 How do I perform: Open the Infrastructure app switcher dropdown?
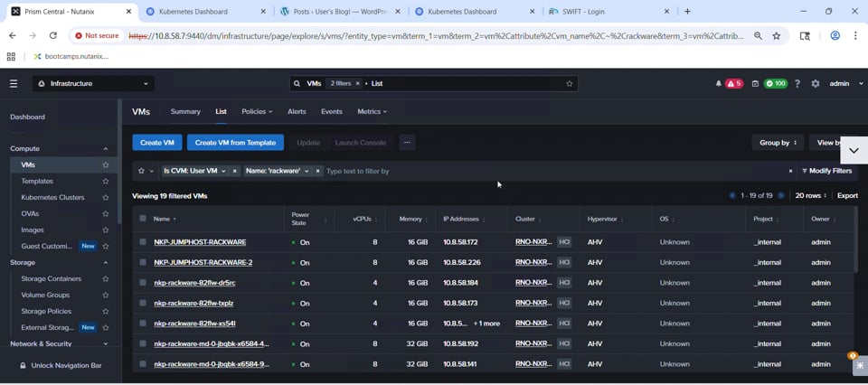coord(93,83)
